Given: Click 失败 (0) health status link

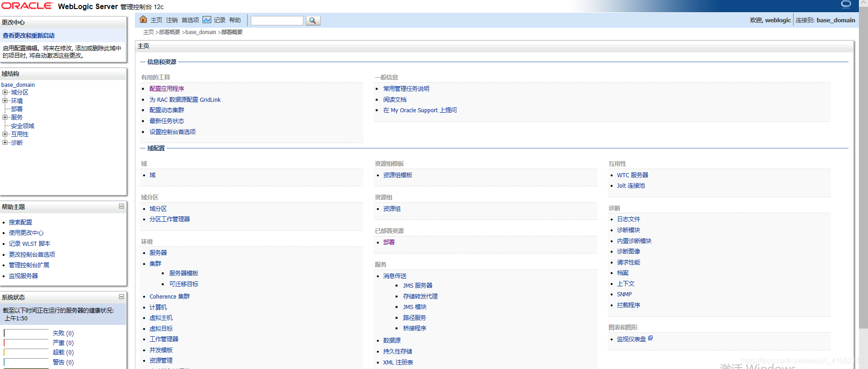Looking at the screenshot, I should coord(63,333).
